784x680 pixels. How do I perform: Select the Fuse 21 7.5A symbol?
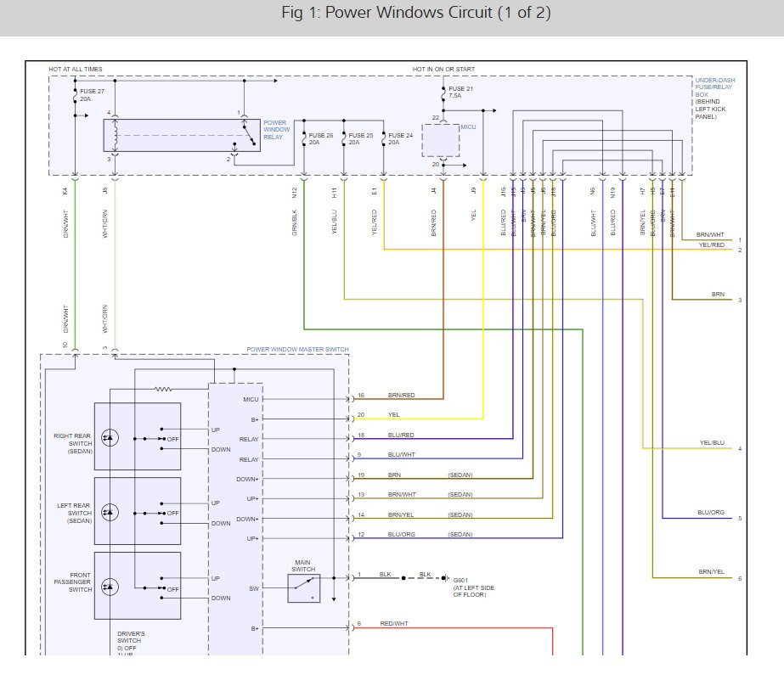pyautogui.click(x=443, y=93)
